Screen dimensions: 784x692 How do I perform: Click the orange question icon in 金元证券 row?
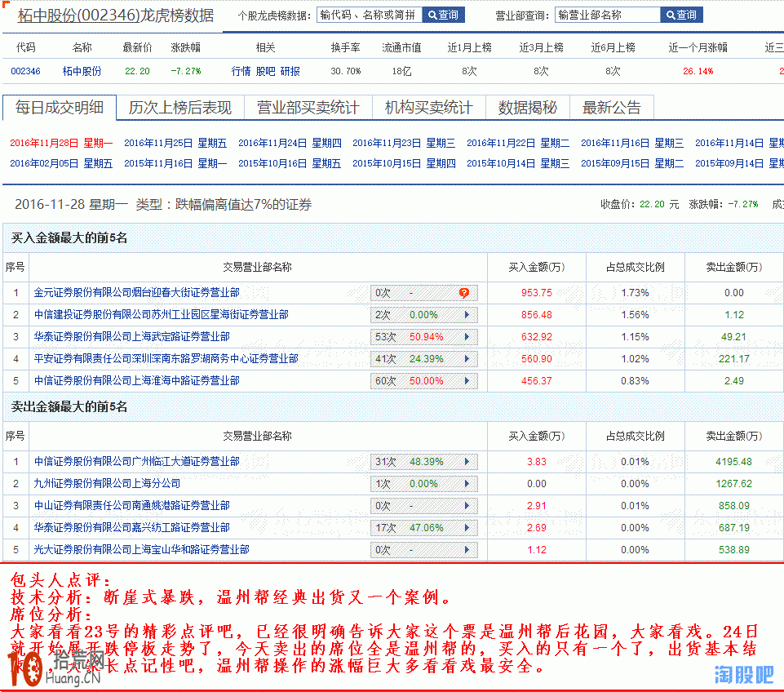click(x=464, y=293)
